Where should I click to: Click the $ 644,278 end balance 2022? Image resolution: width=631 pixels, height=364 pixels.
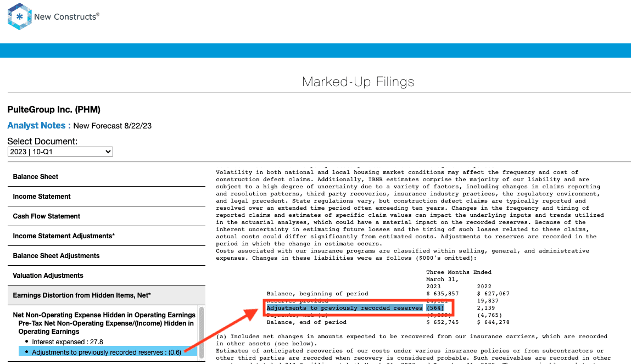click(493, 322)
